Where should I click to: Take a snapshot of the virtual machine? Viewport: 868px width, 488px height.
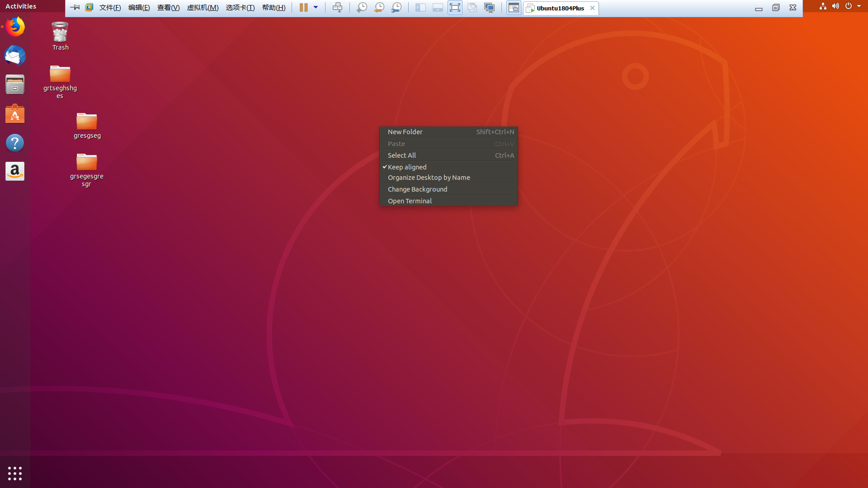point(362,7)
